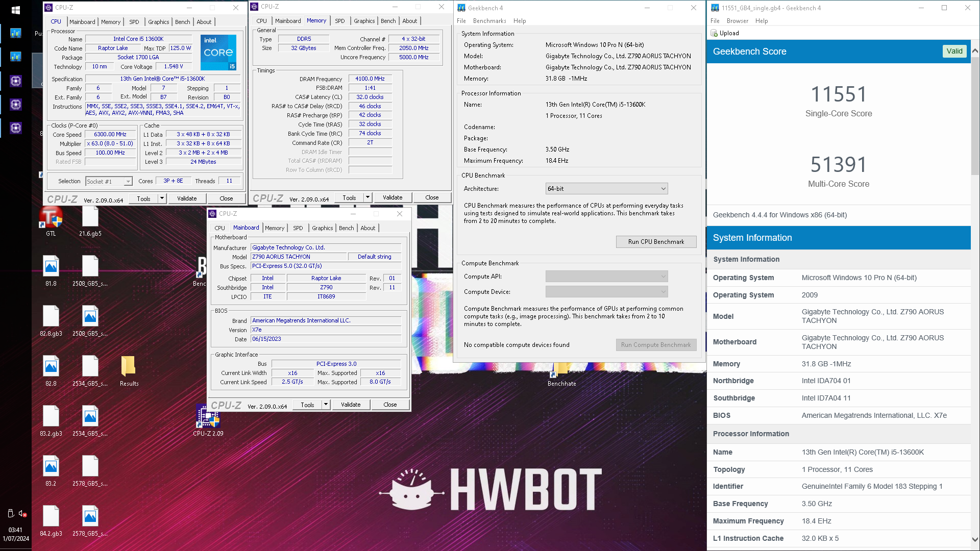The width and height of the screenshot is (980, 551).
Task: Open Browser menu in Geekbench results window
Action: point(738,21)
